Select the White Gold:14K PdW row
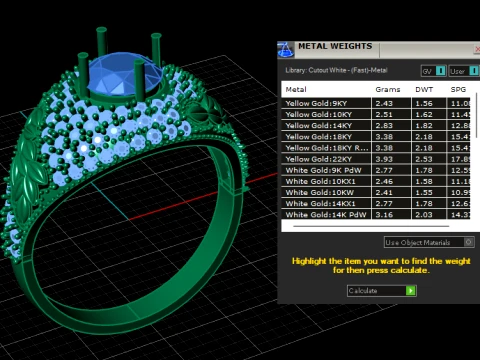Screen dimensions: 480x360 click(x=376, y=215)
